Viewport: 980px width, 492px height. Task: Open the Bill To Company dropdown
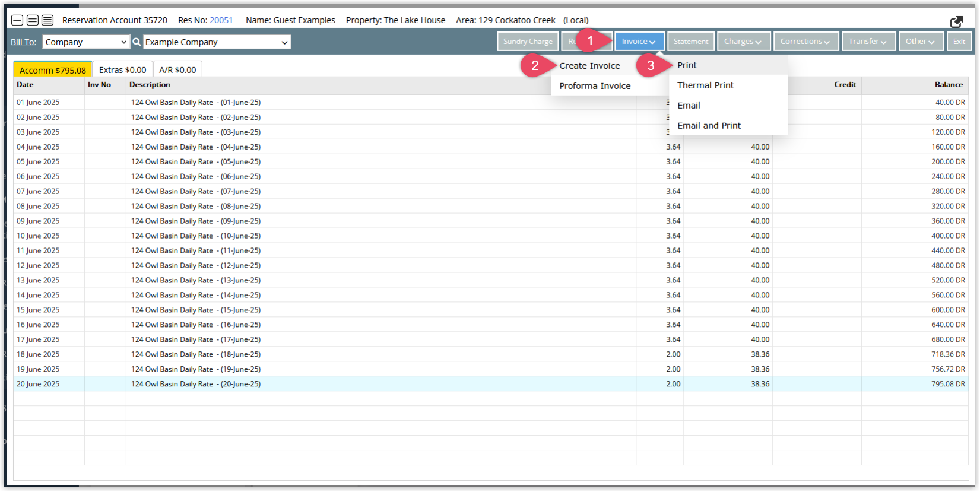pyautogui.click(x=86, y=42)
